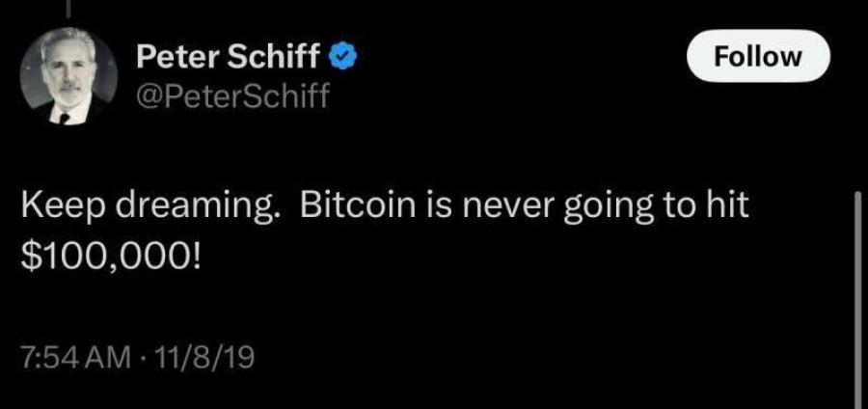Click the blue verified checkmark badge
Screen dimensions: 868x409
(x=343, y=56)
